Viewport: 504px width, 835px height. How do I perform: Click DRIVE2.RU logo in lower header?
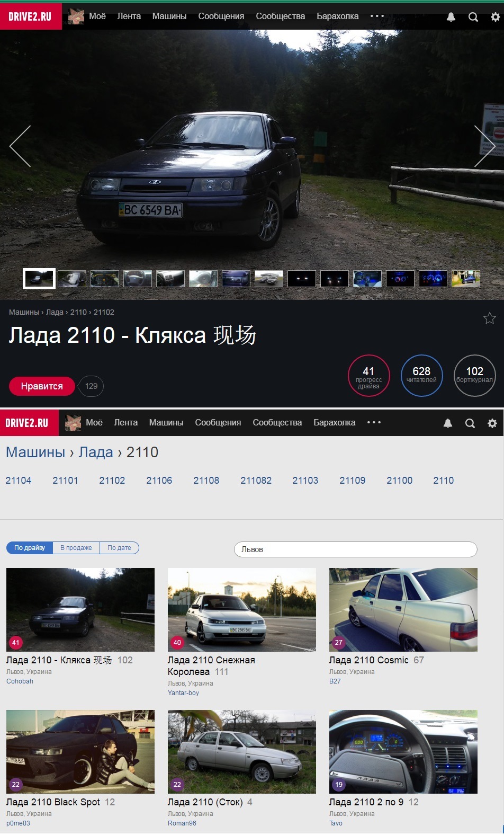[29, 422]
